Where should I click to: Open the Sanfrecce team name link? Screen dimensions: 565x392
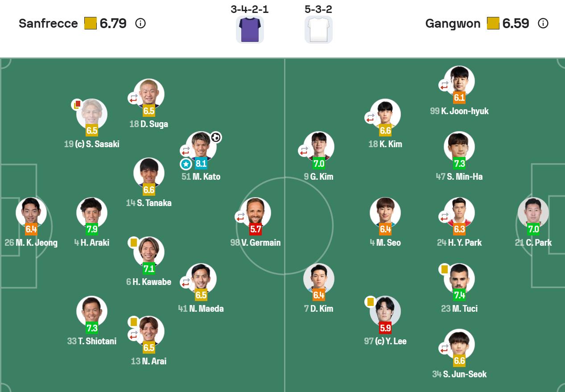point(48,23)
